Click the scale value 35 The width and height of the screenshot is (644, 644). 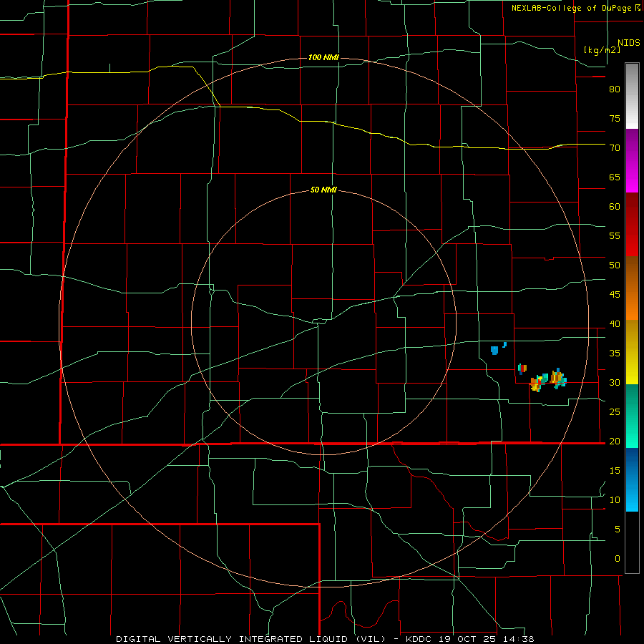click(615, 353)
